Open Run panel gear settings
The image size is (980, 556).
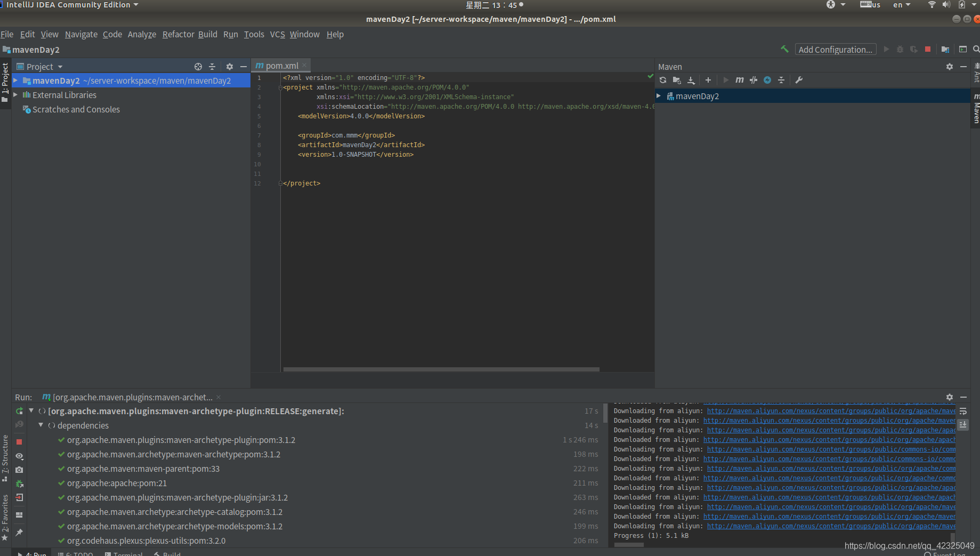(x=950, y=397)
